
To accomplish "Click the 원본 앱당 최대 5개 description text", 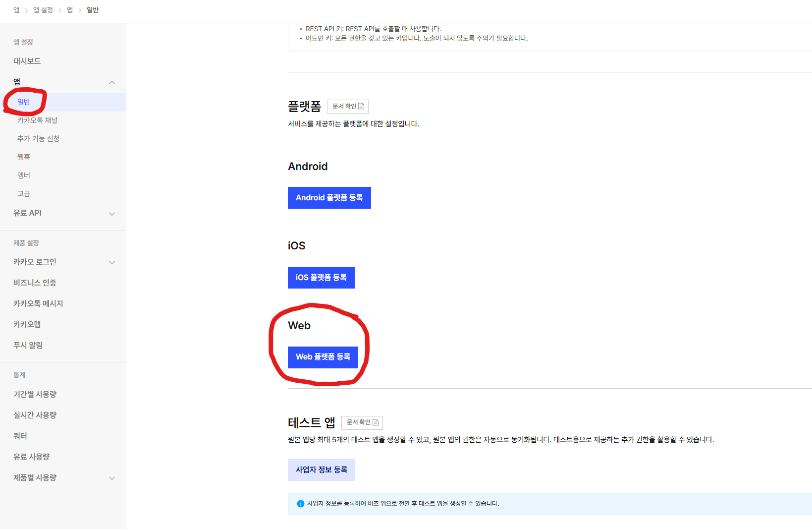I will click(501, 440).
